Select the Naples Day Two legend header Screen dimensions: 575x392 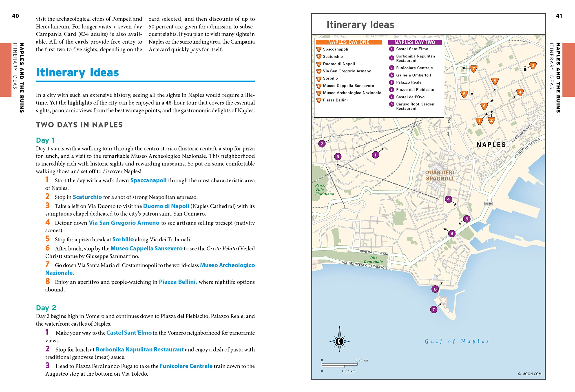(x=415, y=42)
